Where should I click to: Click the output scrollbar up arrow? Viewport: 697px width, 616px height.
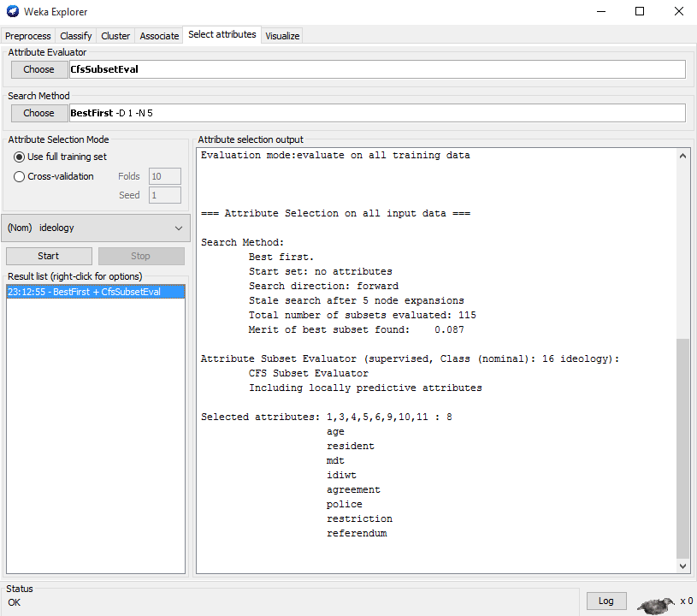[x=682, y=156]
